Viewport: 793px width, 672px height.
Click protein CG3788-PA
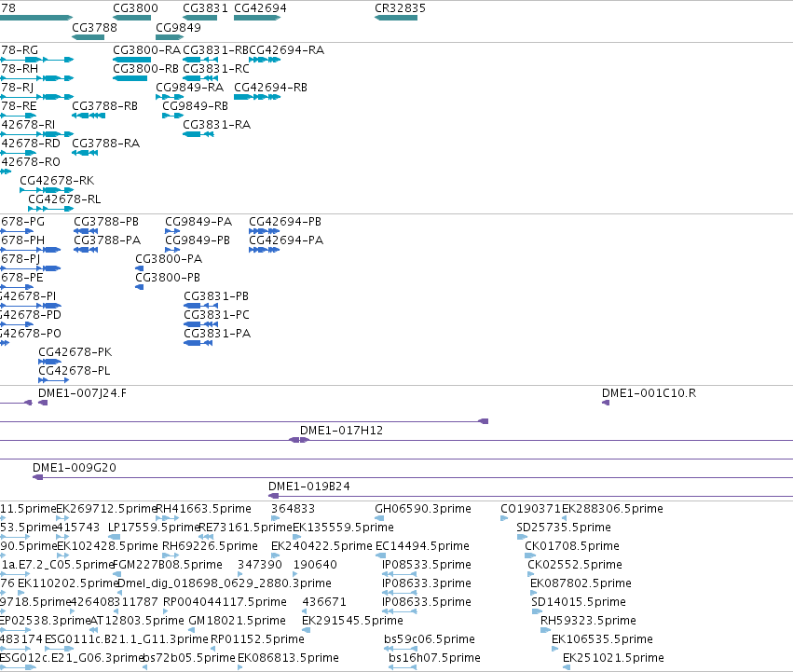click(86, 250)
